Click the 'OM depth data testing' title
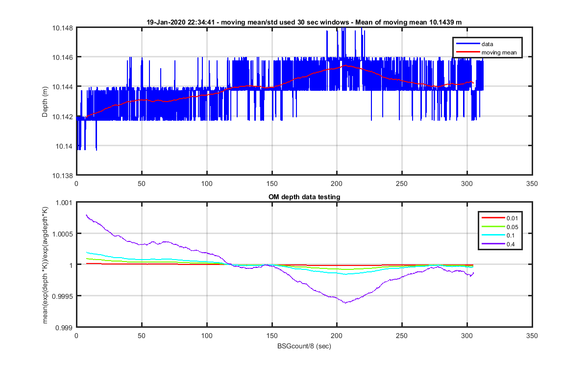 click(304, 197)
